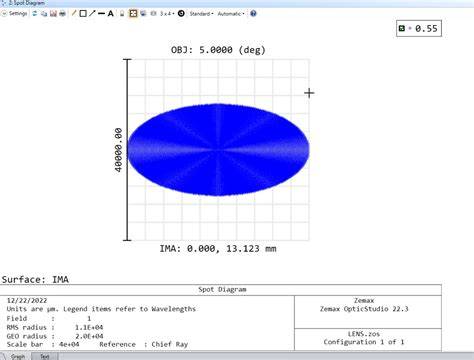Refresh the spot diagram with update icon
Image resolution: width=474 pixels, height=360 pixels.
pos(34,14)
